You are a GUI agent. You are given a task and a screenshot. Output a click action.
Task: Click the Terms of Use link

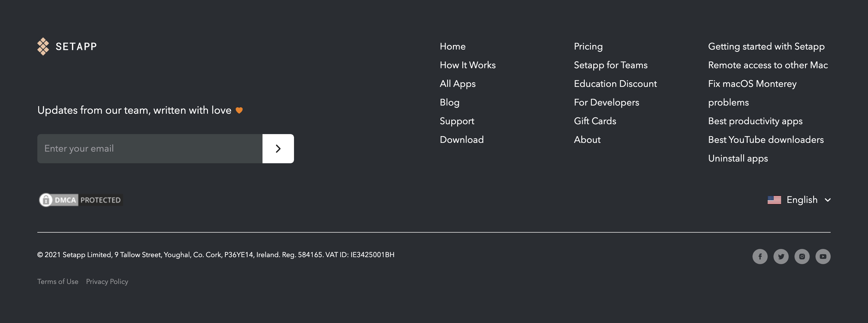click(58, 282)
